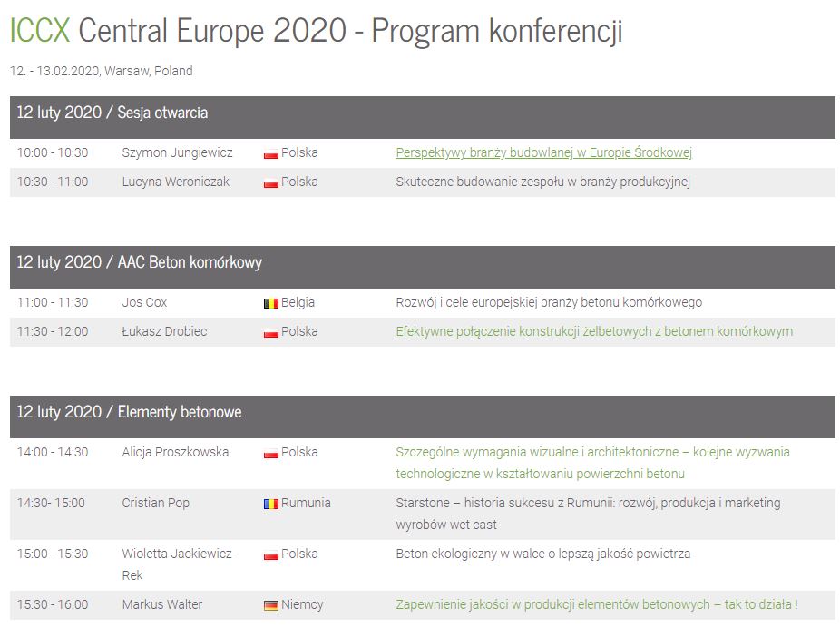The height and width of the screenshot is (628, 840).
Task: Select the Starstone historia sukcesu talk title
Action: (588, 514)
